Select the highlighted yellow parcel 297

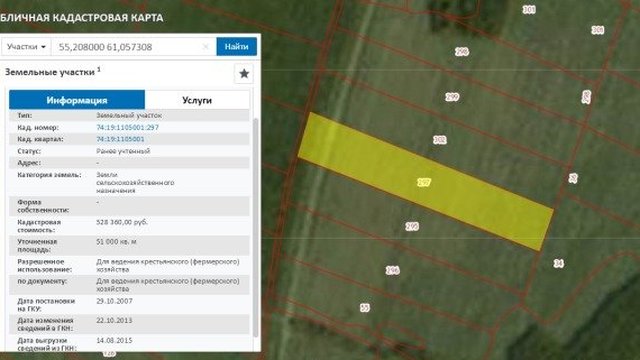[424, 182]
